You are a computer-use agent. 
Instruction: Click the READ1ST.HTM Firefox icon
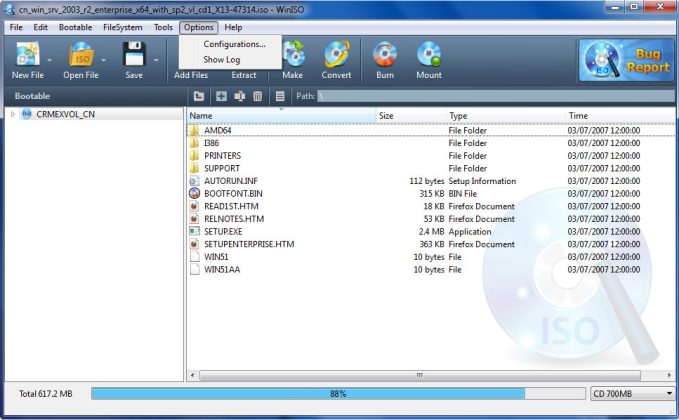[194, 206]
